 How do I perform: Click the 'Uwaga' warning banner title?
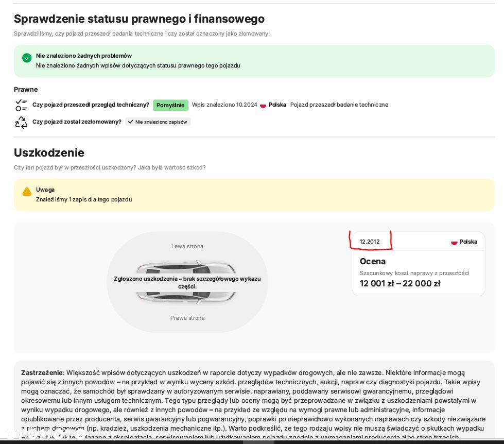[x=45, y=190]
